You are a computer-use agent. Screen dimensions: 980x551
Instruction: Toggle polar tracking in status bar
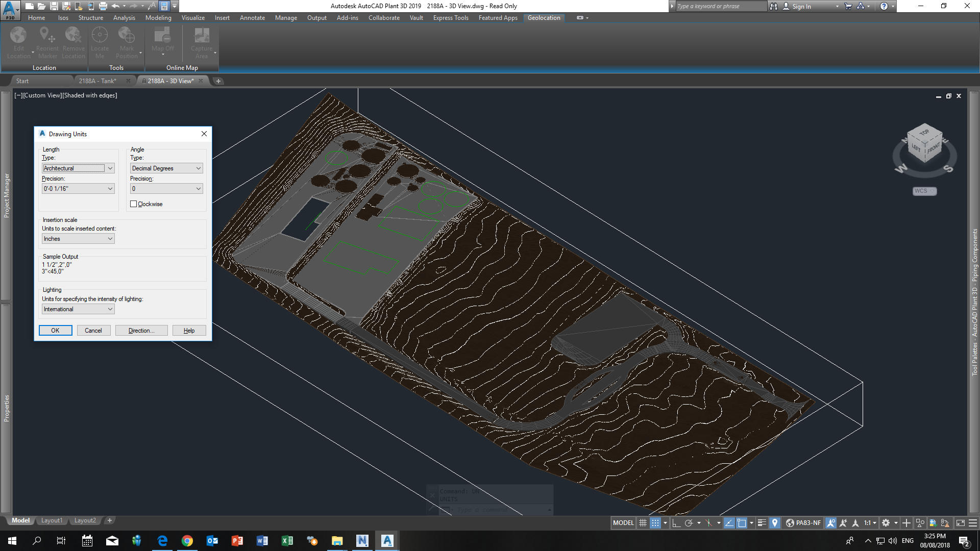(689, 523)
